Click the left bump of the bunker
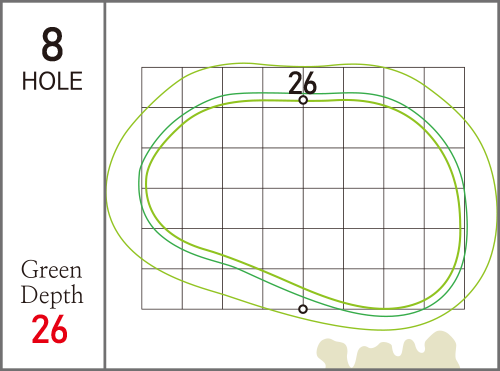This screenshot has width=500, height=371. (x=332, y=353)
